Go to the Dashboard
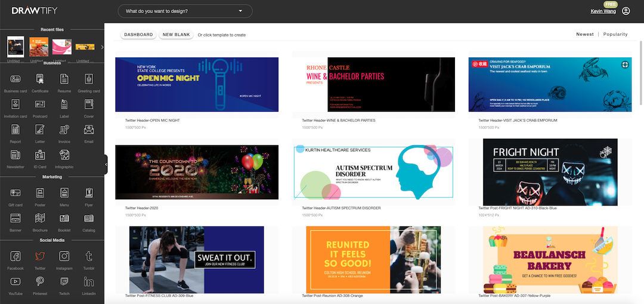Image resolution: width=644 pixels, height=304 pixels. 138,35
